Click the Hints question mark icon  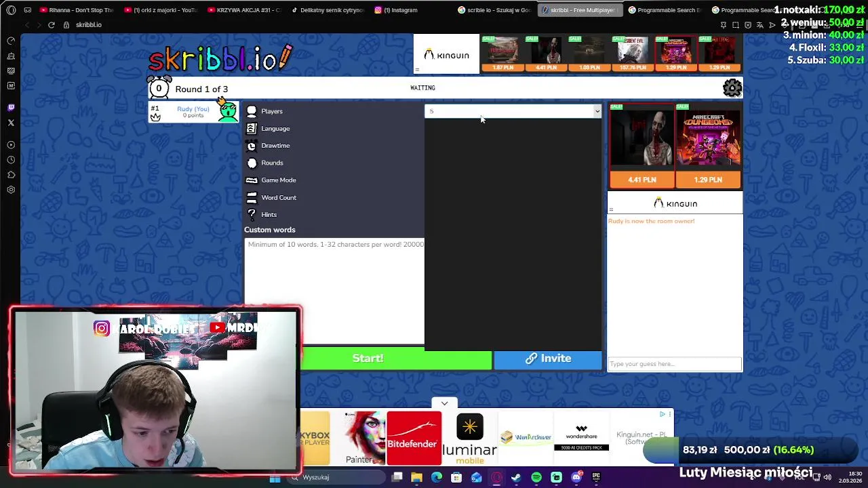tap(252, 214)
